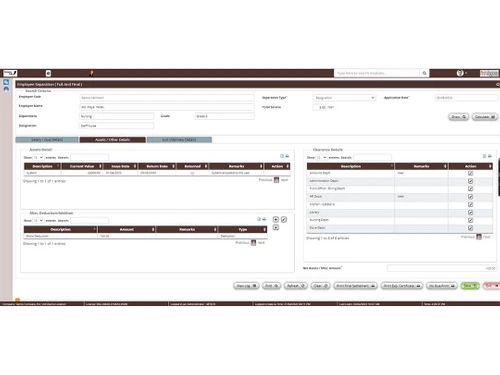The height and width of the screenshot is (375, 500).
Task: Click the Calculate button
Action: tap(485, 117)
